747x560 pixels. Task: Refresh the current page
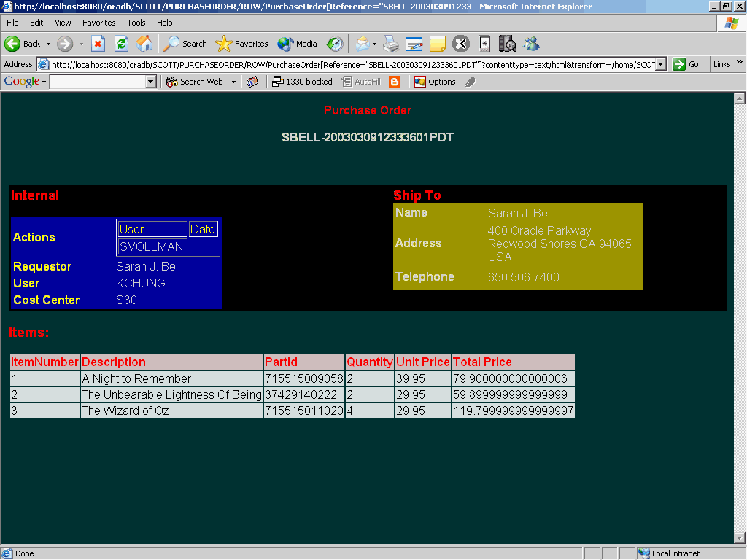121,44
